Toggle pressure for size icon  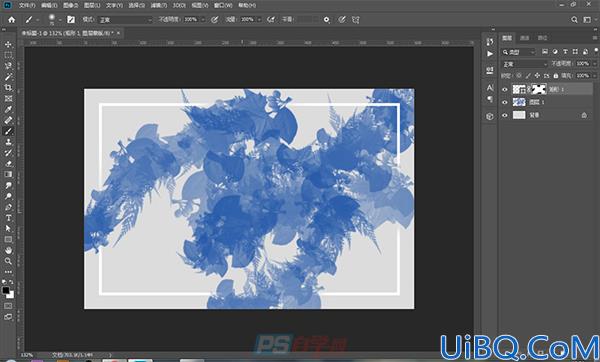coord(342,20)
